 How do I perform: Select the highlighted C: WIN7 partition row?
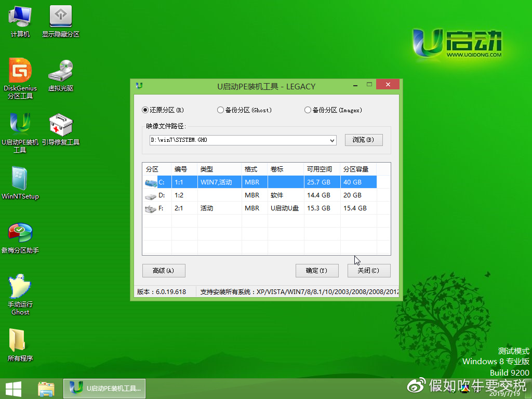pos(234,182)
